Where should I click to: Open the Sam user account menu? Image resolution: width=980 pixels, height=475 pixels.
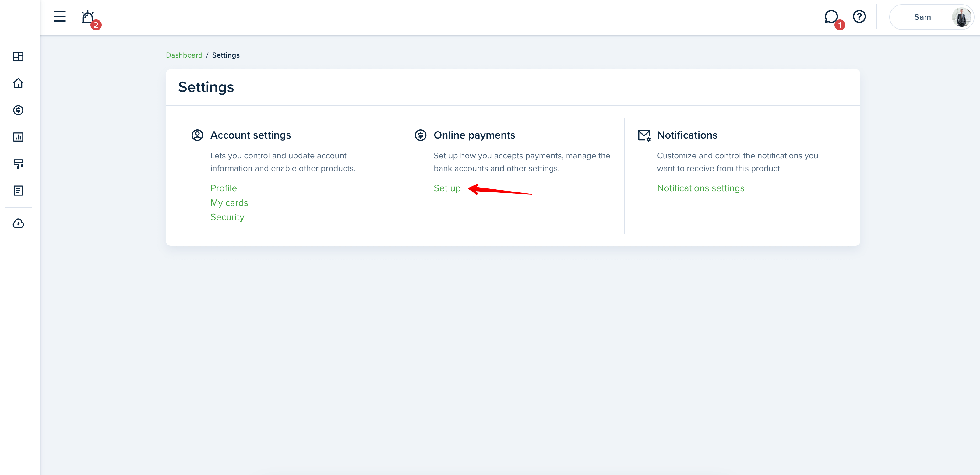click(x=931, y=17)
